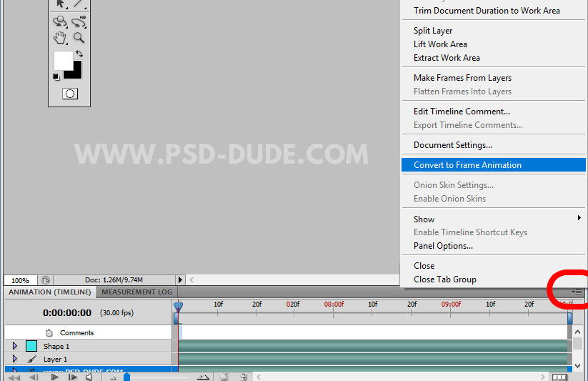Select the 3D Camera Rotate tool
588x381 pixels.
click(x=79, y=21)
